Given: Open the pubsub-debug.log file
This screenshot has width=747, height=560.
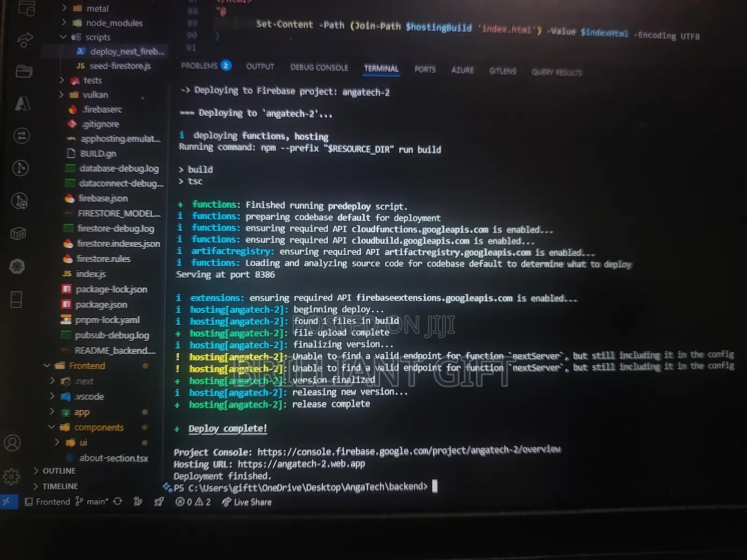Looking at the screenshot, I should click(112, 335).
